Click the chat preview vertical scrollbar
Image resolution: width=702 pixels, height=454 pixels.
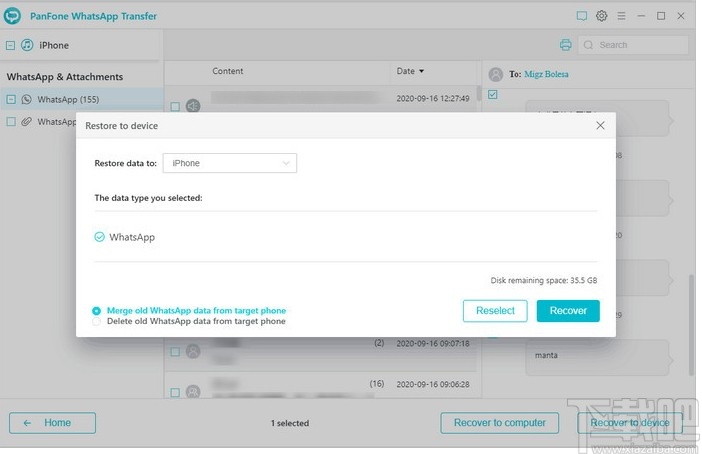691,325
